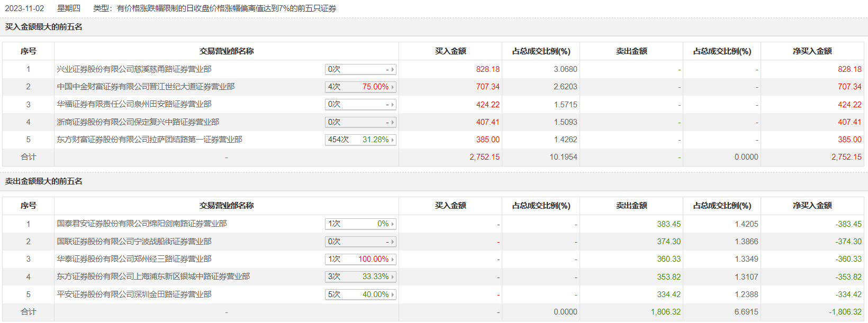Open 国泰君安证券绵阳剑南路证券营业部 link
Screen dimensions: 868x323
(141, 224)
